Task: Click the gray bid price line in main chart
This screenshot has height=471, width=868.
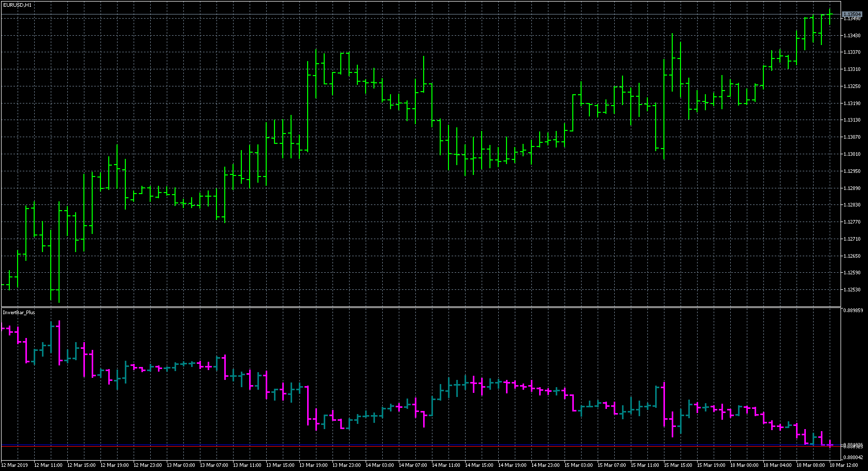Action: (x=414, y=14)
